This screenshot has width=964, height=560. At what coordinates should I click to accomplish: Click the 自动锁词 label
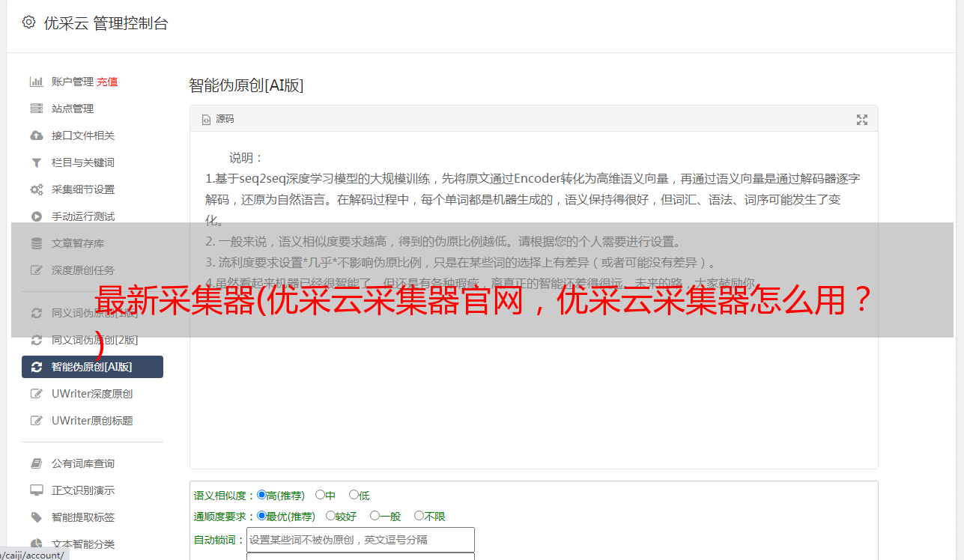[x=219, y=540]
